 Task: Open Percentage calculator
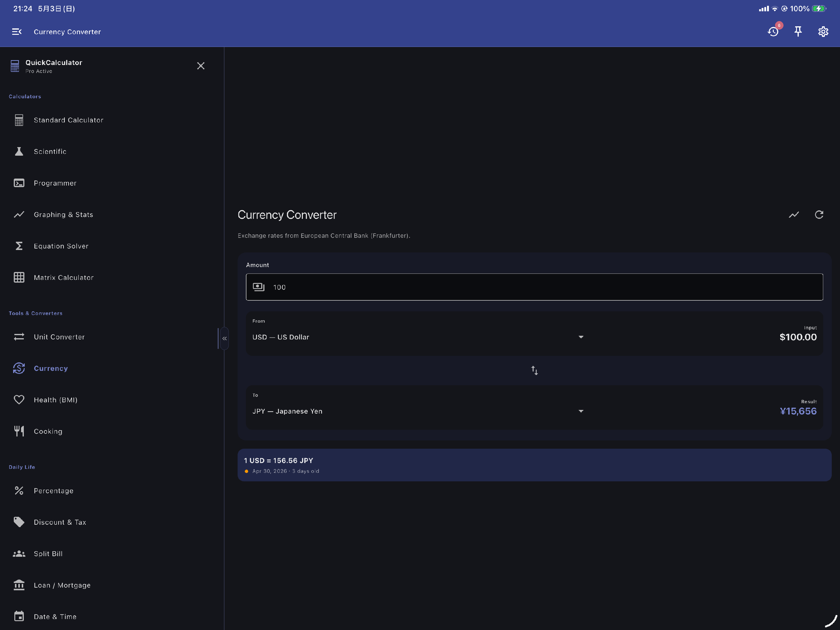(110, 491)
